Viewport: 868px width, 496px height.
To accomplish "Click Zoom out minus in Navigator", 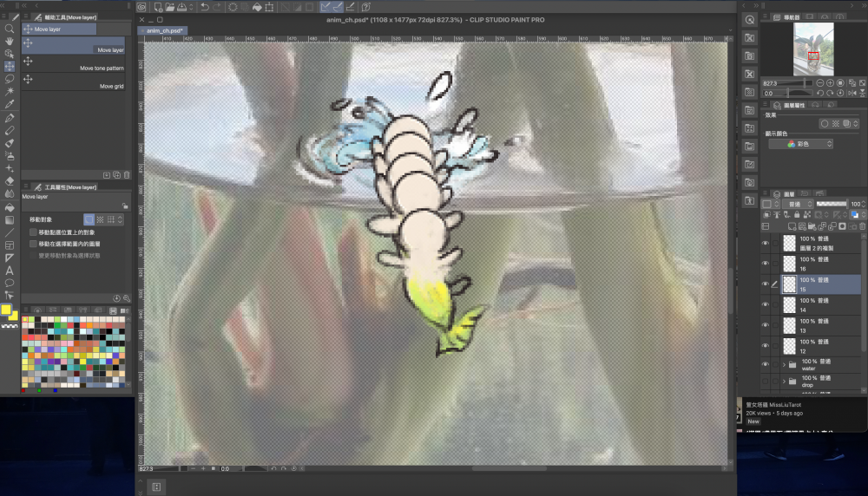I will 820,83.
